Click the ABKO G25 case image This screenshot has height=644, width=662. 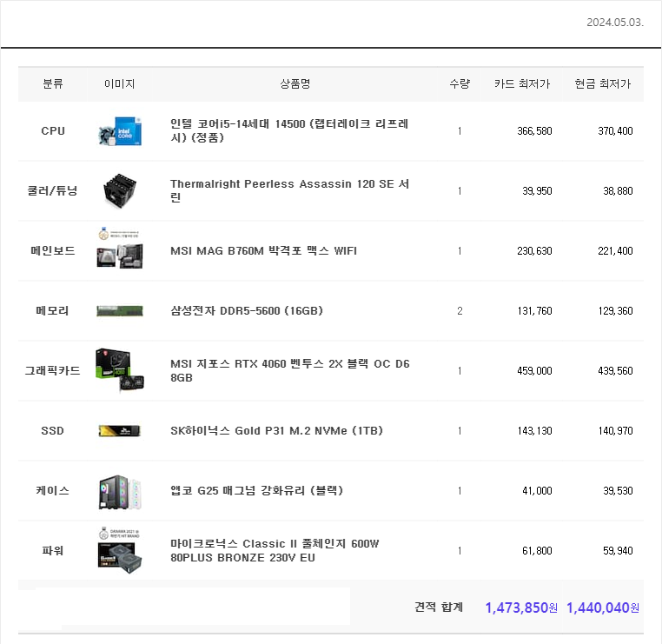click(x=119, y=491)
